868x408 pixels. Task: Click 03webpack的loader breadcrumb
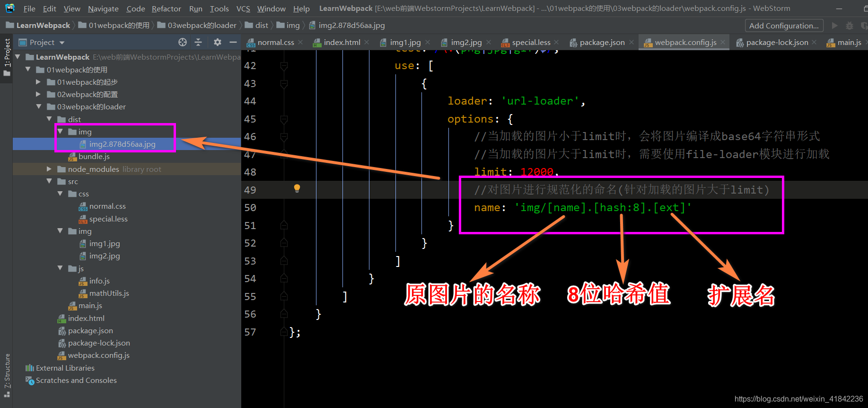click(x=197, y=26)
